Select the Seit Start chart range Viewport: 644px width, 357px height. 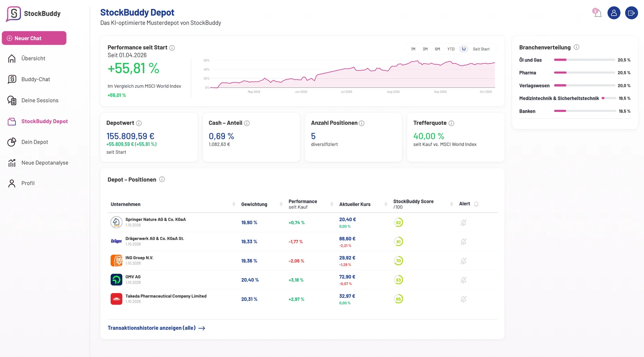[481, 49]
